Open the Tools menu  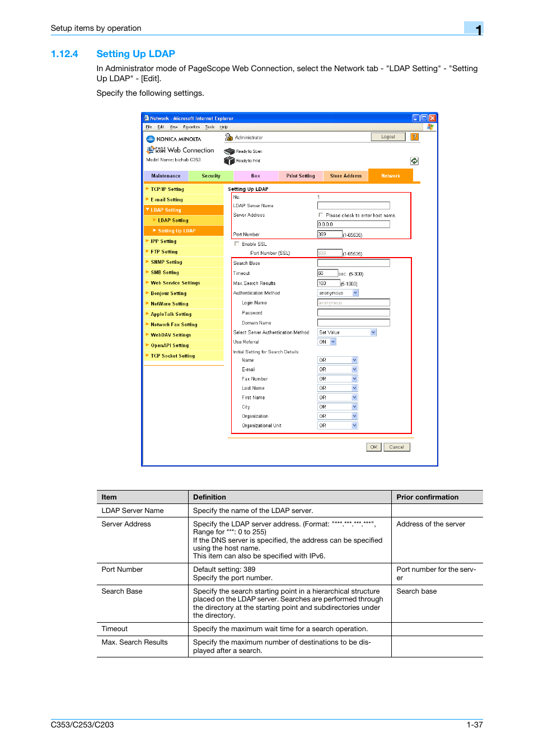(210, 127)
